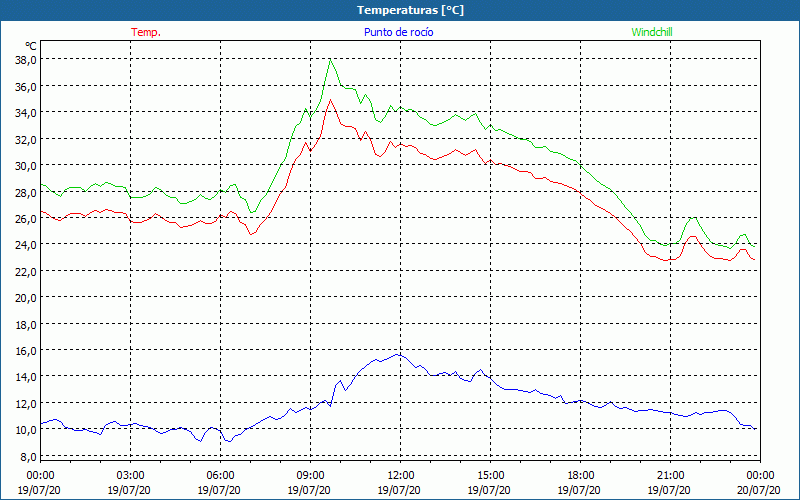
Task: Click the 26,0 y-axis label
Action: tap(27, 218)
